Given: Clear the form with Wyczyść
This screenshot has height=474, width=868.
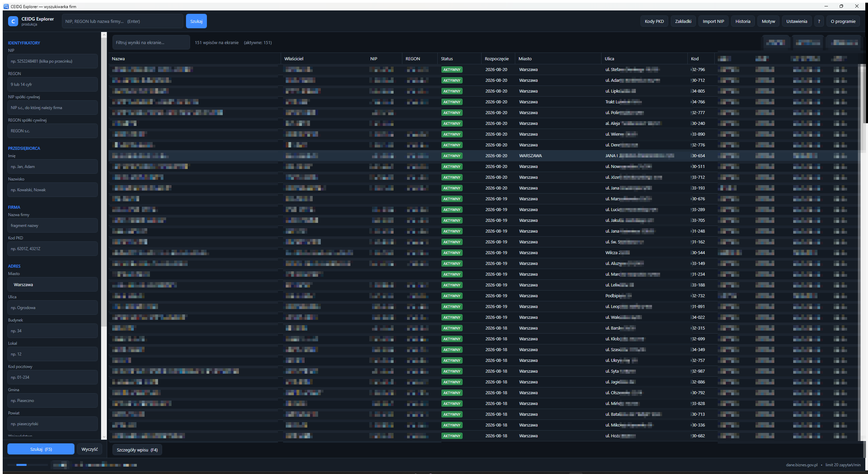Looking at the screenshot, I should click(89, 449).
